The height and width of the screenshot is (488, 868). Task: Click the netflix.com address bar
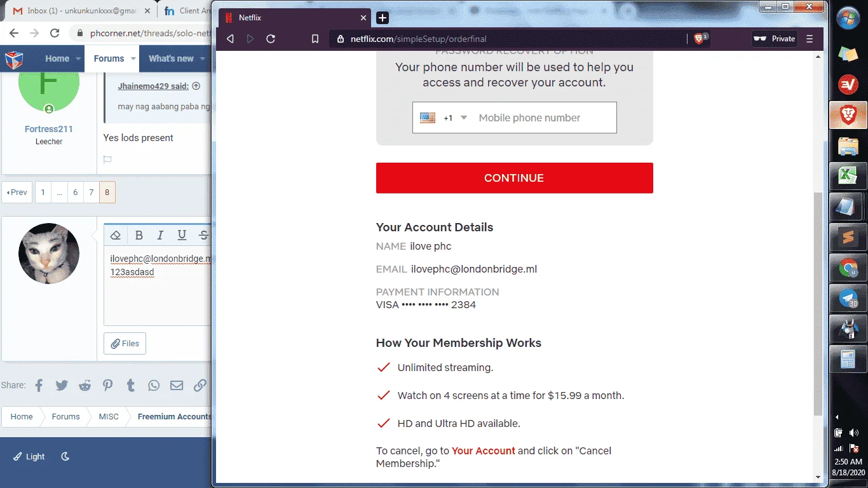coord(508,39)
